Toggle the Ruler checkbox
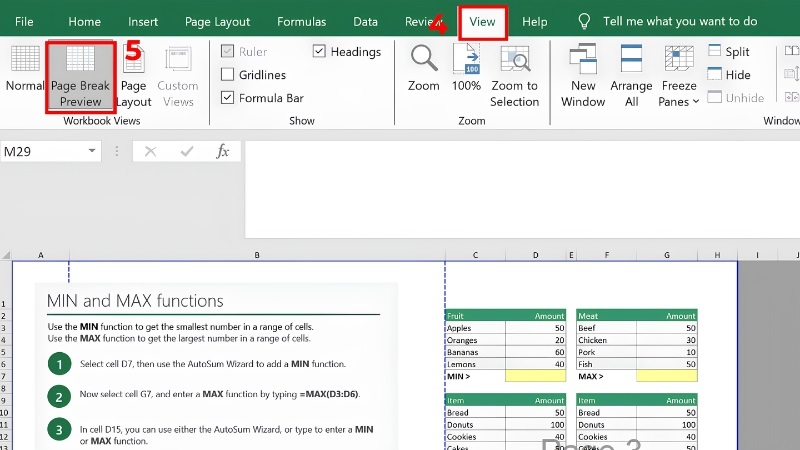 pyautogui.click(x=228, y=51)
